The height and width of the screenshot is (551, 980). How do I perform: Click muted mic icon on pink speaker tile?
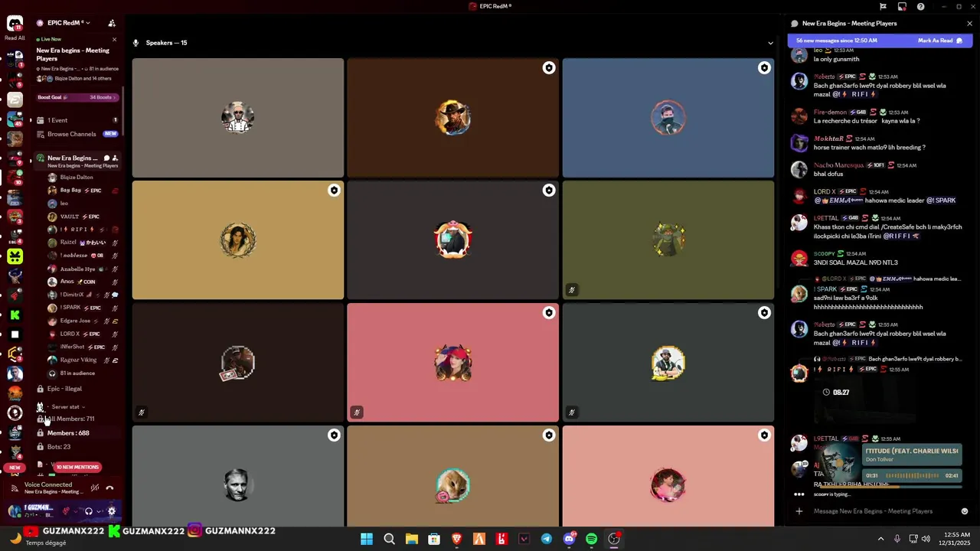[x=356, y=412]
